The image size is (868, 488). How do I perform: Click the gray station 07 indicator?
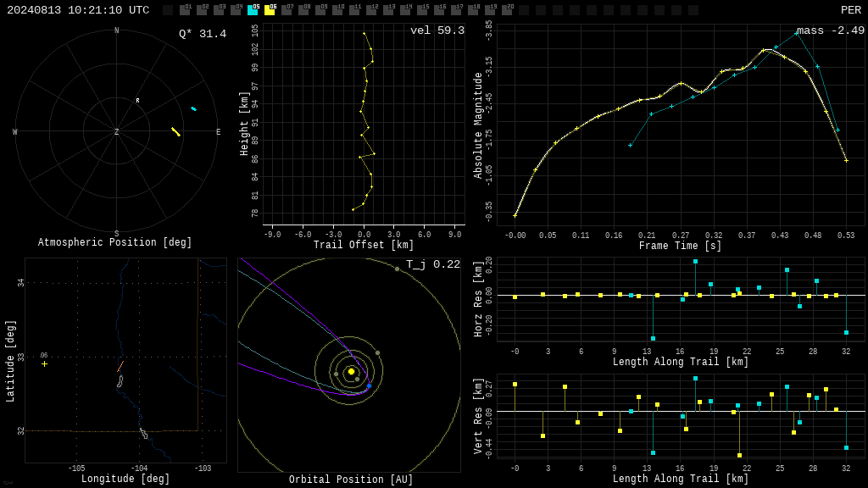coord(287,9)
